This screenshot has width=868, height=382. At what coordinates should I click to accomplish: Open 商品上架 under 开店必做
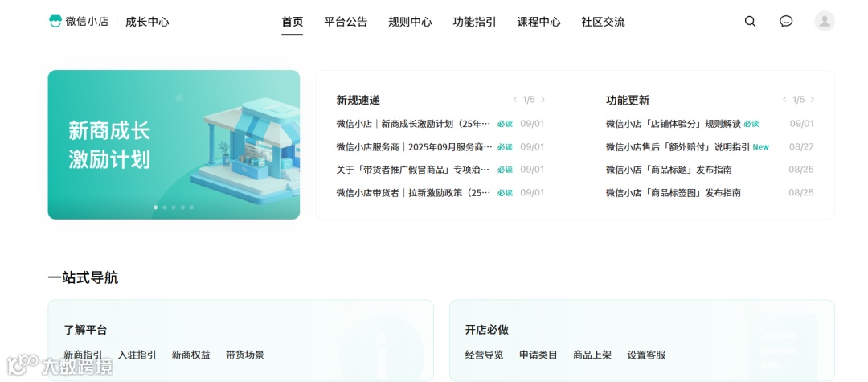pyautogui.click(x=592, y=355)
